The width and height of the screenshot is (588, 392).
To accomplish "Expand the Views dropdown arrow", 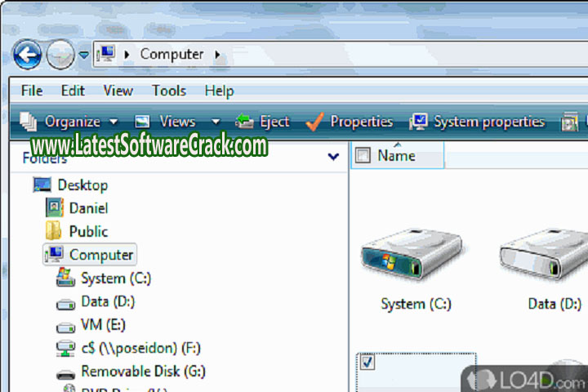I will pyautogui.click(x=216, y=122).
